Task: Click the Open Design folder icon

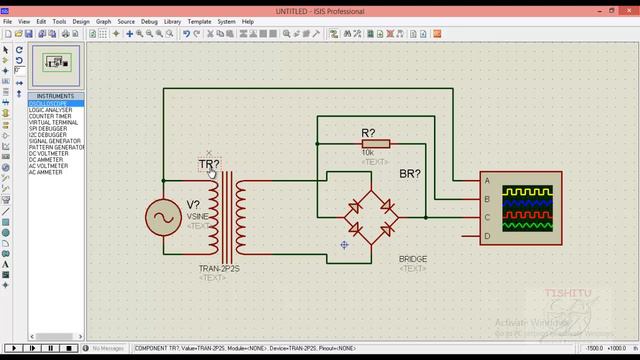Action: tap(18, 34)
